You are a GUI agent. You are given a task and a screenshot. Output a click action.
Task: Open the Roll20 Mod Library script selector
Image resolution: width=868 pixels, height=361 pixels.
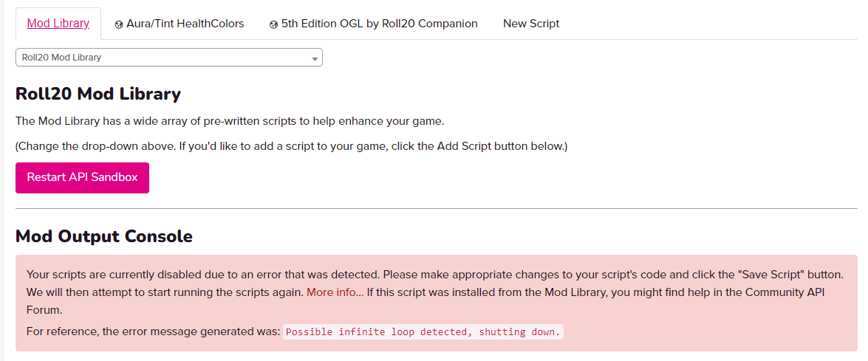click(x=168, y=58)
